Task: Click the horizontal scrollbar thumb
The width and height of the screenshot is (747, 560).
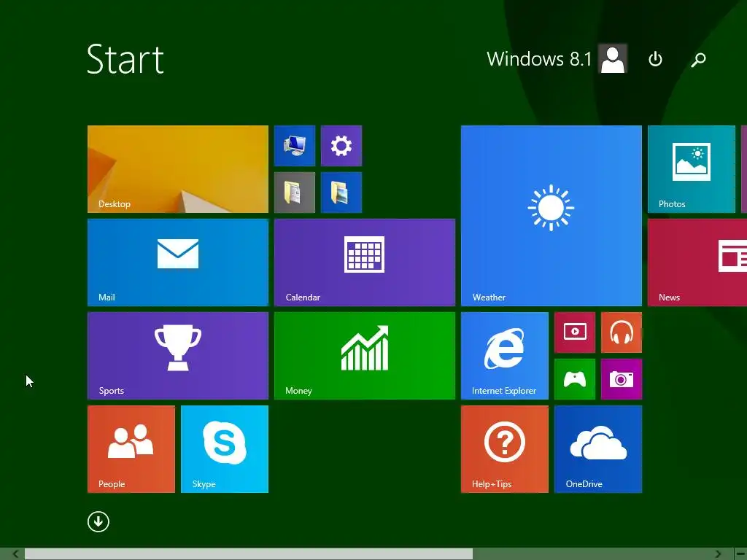Action: 249,554
